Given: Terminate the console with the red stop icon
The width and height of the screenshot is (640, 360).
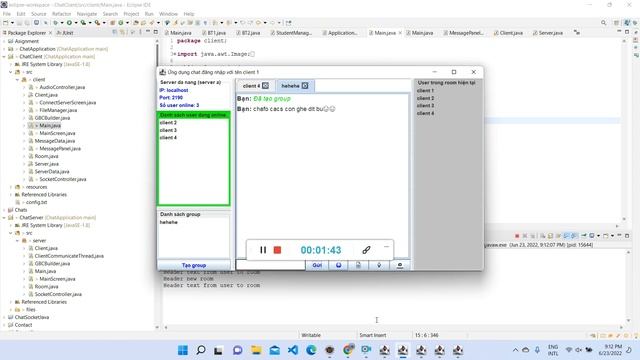Looking at the screenshot, I should pyautogui.click(x=517, y=236).
